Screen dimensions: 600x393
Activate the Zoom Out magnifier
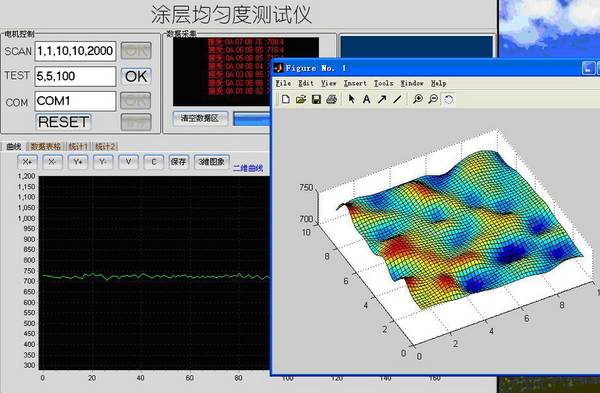(433, 99)
